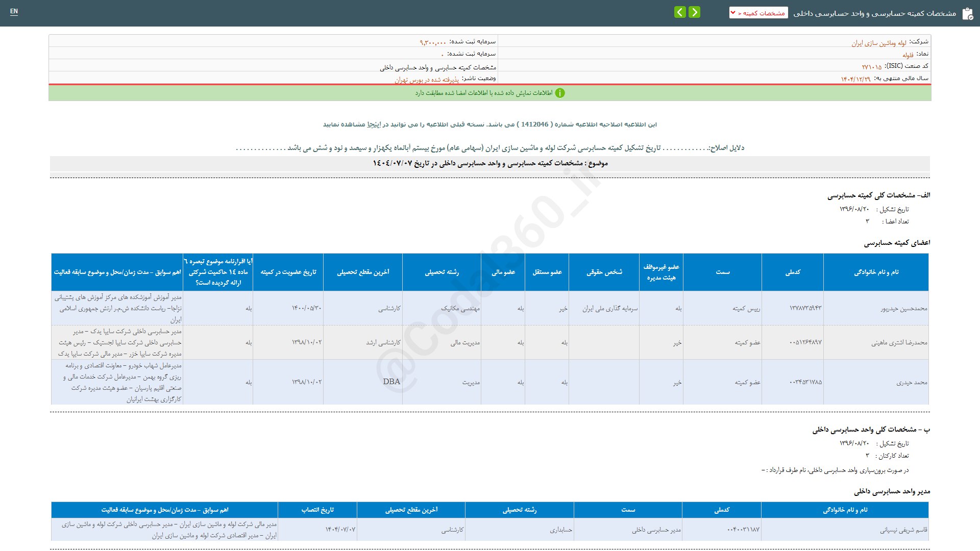
Task: Click the تاریخ انتصاب column header
Action: click(317, 510)
